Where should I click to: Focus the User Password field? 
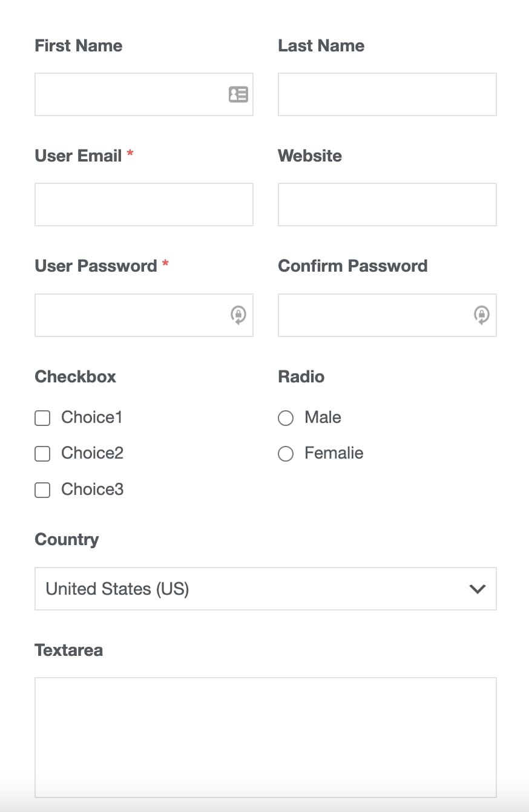144,315
